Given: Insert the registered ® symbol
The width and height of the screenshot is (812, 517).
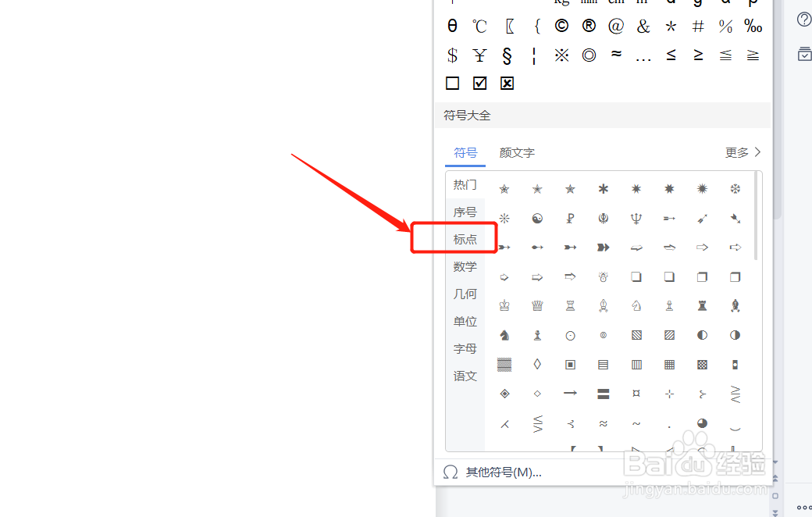Looking at the screenshot, I should click(589, 26).
